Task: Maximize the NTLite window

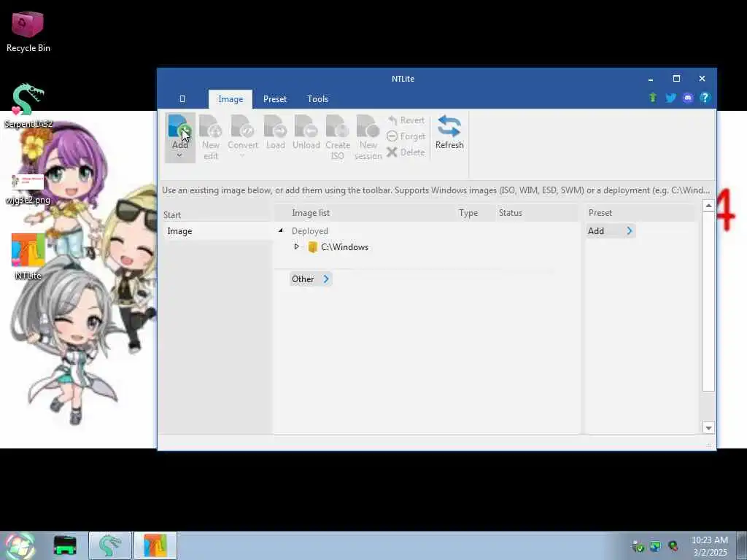Action: [x=676, y=79]
